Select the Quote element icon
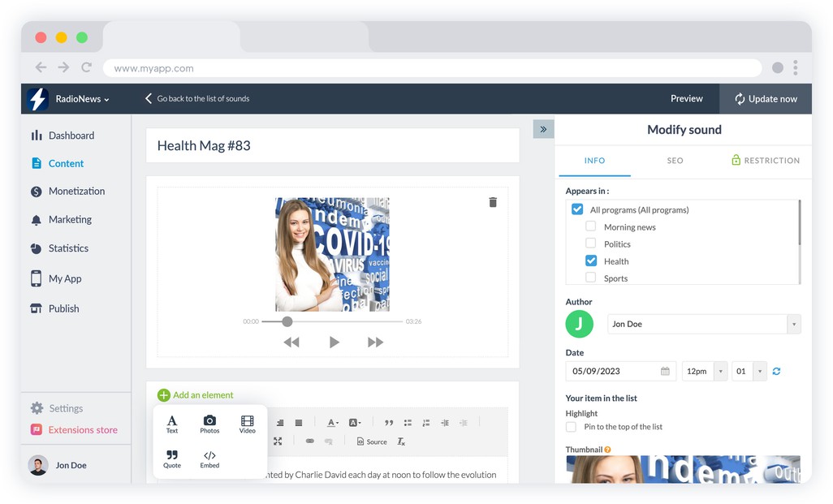Viewport: 833px width, 504px height. [172, 459]
